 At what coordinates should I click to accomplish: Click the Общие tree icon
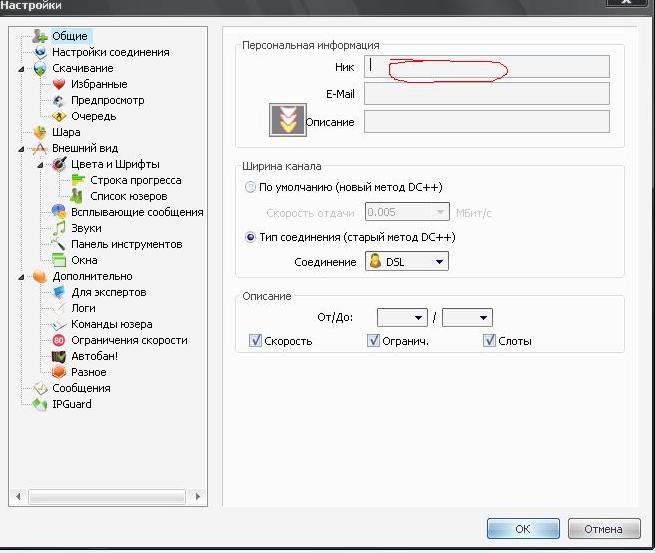40,36
